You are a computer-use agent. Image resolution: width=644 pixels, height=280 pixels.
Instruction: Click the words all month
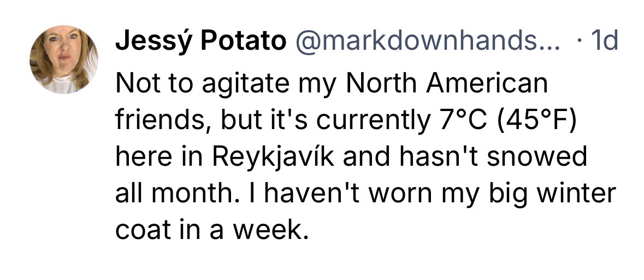click(170, 194)
